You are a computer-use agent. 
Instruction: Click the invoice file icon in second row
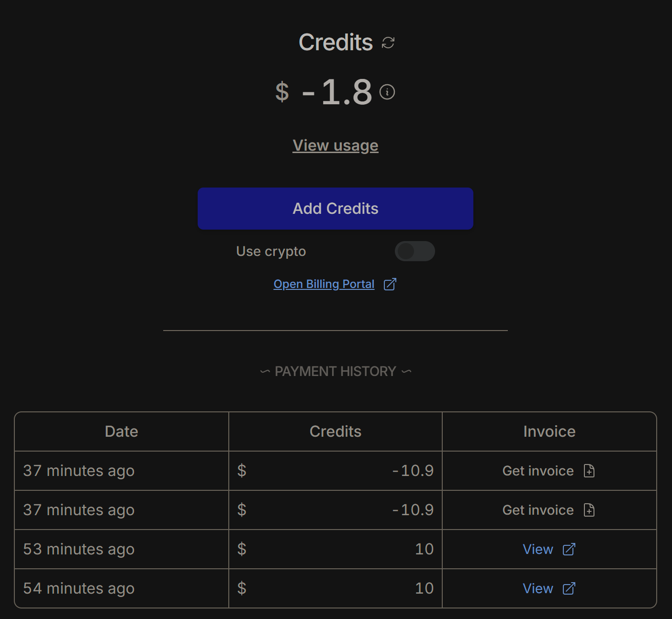point(589,510)
